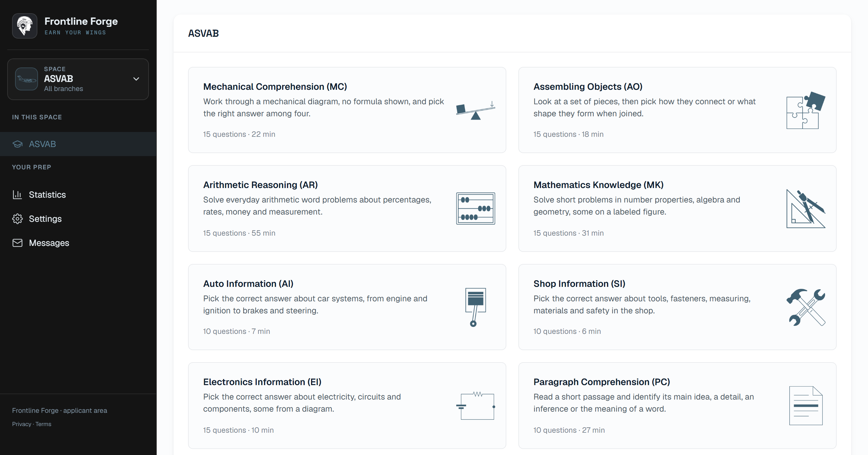Select ASVAB in the sidebar navigation
Image resolution: width=868 pixels, height=455 pixels.
pyautogui.click(x=78, y=144)
